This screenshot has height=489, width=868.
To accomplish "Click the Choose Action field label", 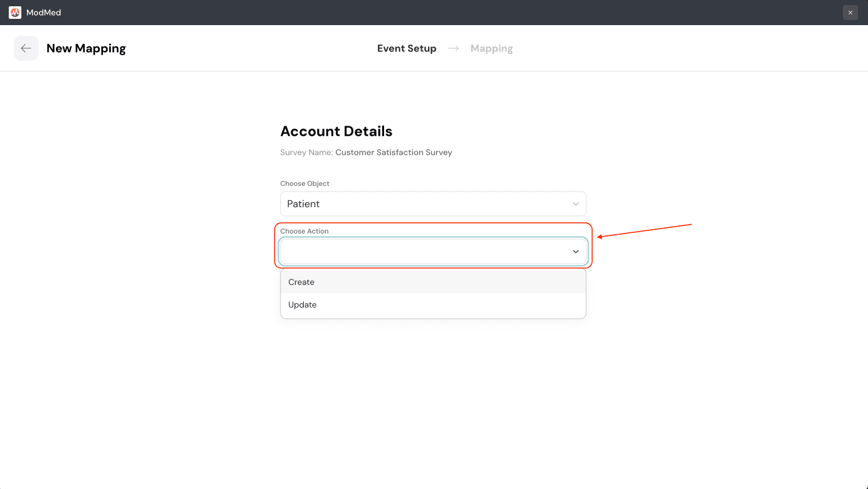I will click(304, 231).
